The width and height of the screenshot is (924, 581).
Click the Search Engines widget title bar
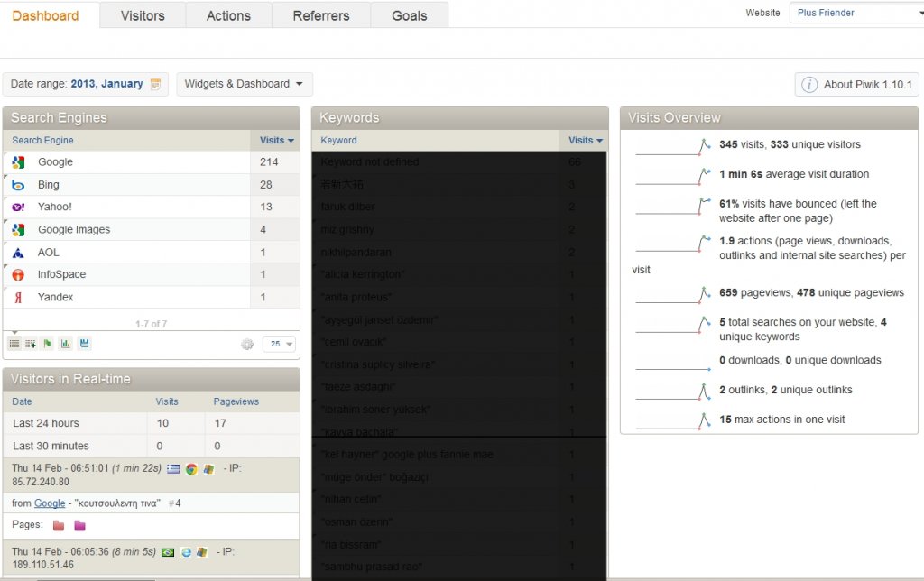tap(152, 118)
